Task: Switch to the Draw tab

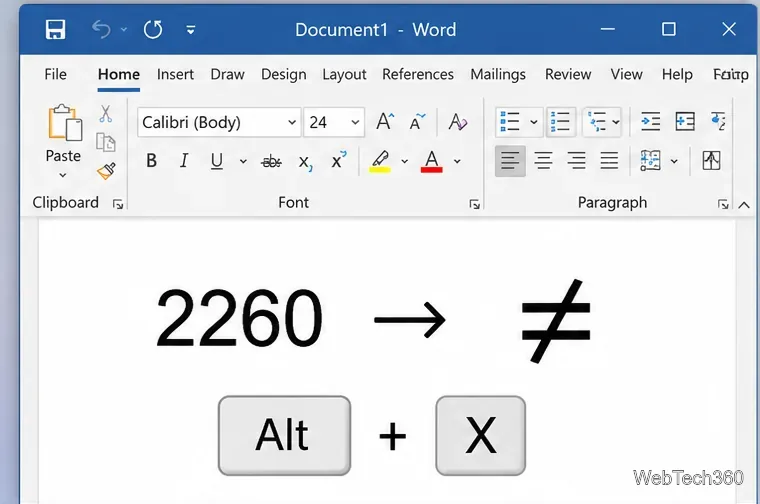Action: click(x=227, y=74)
